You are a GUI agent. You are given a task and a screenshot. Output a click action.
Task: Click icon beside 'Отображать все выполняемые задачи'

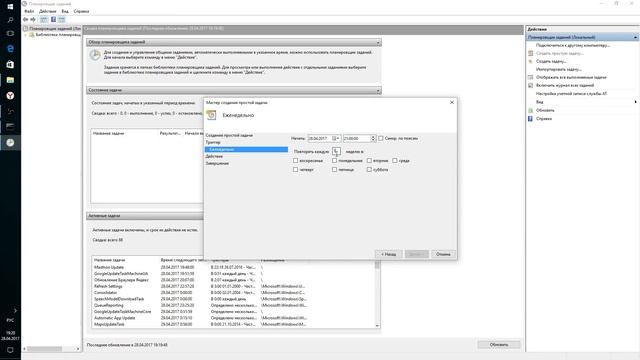coord(531,77)
